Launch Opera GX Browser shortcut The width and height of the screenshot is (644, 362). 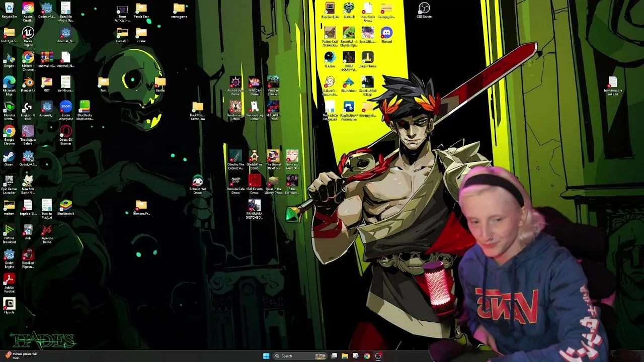coord(66,135)
